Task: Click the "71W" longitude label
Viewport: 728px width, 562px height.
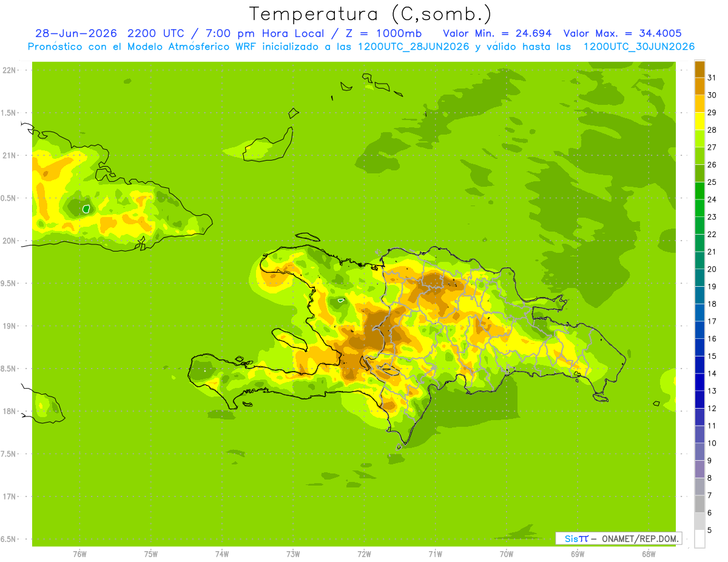Action: 435,554
